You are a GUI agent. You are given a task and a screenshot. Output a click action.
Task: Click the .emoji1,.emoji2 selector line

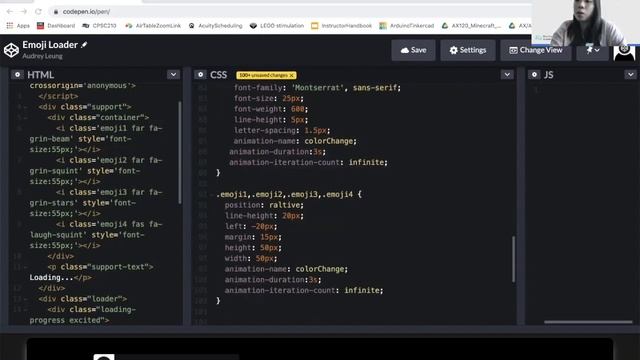(x=289, y=194)
